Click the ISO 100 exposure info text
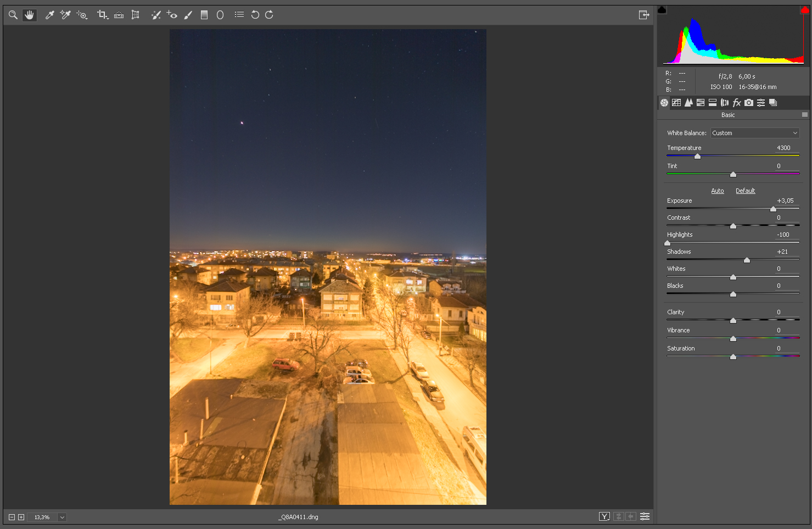The image size is (812, 529). 721,87
